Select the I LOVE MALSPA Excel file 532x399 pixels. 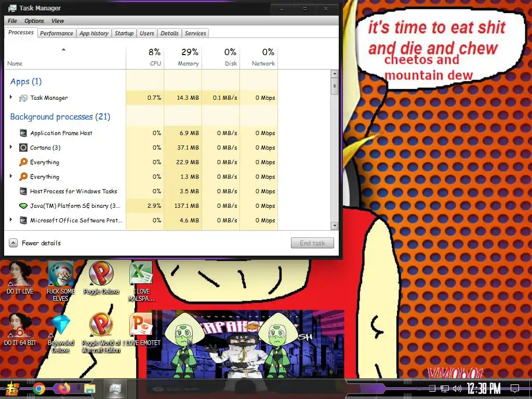[x=141, y=282]
